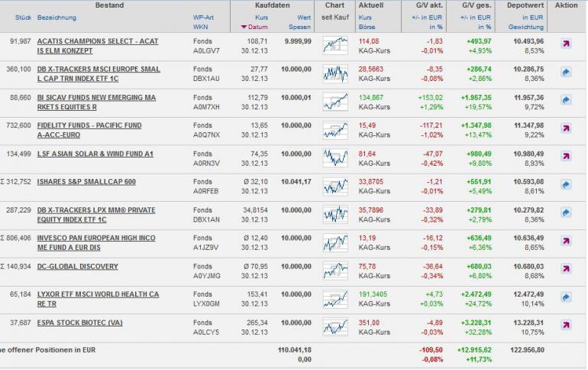This screenshot has width=588, height=370.
Task: Sort the table by Datum column
Action: [x=254, y=27]
